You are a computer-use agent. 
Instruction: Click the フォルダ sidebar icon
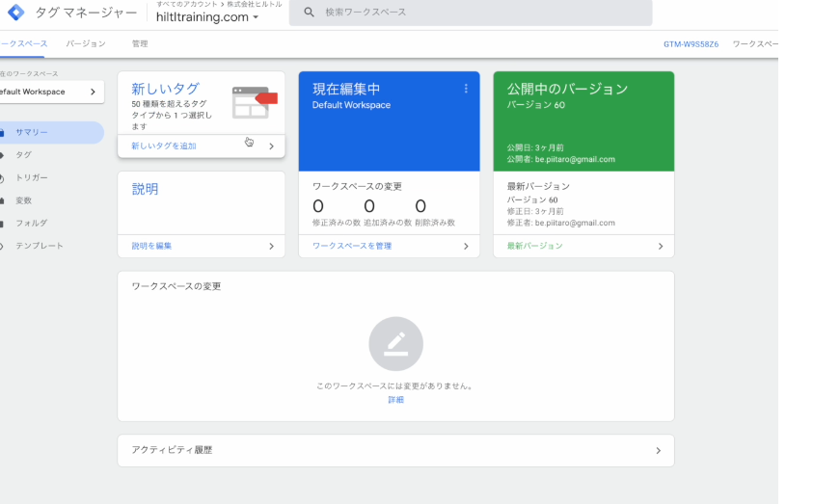pos(2,224)
